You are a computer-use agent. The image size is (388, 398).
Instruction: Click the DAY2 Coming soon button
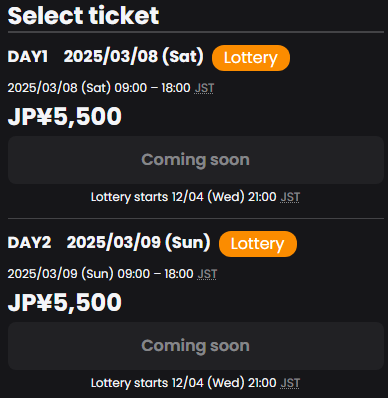click(196, 346)
